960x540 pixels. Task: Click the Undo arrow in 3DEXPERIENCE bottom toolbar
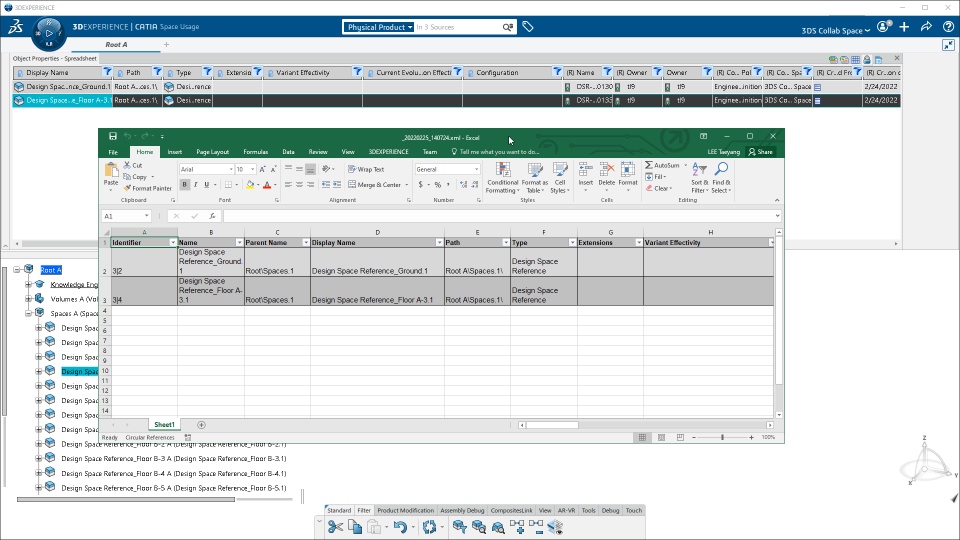coord(400,527)
